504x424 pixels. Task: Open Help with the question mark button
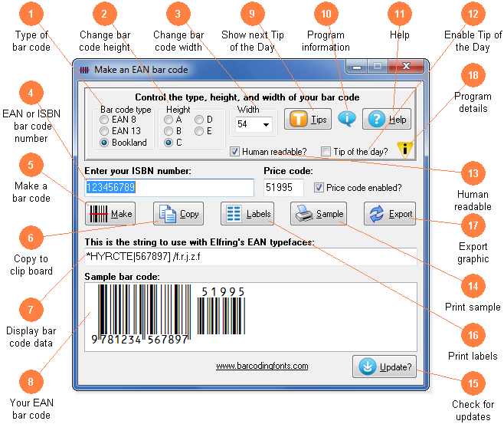tap(387, 119)
